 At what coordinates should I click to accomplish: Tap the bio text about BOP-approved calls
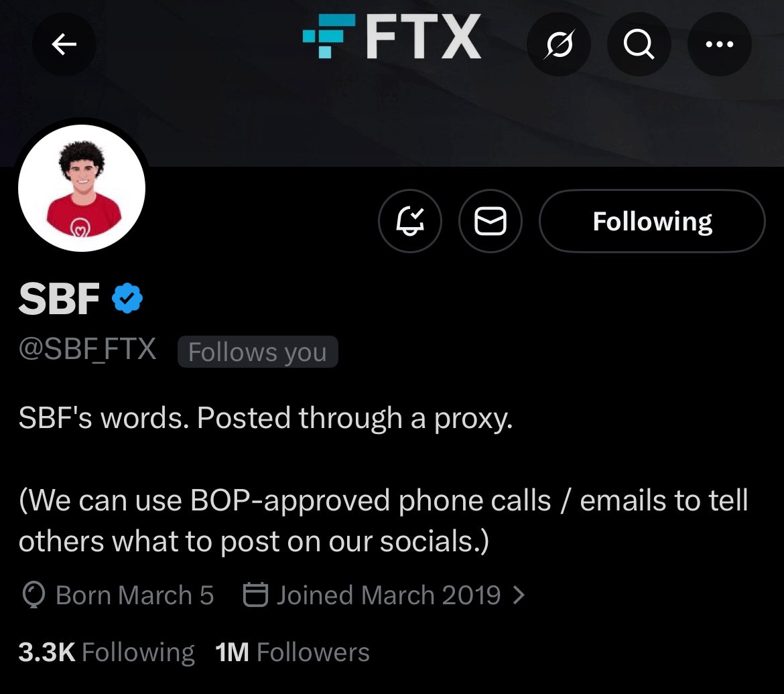coord(382,520)
